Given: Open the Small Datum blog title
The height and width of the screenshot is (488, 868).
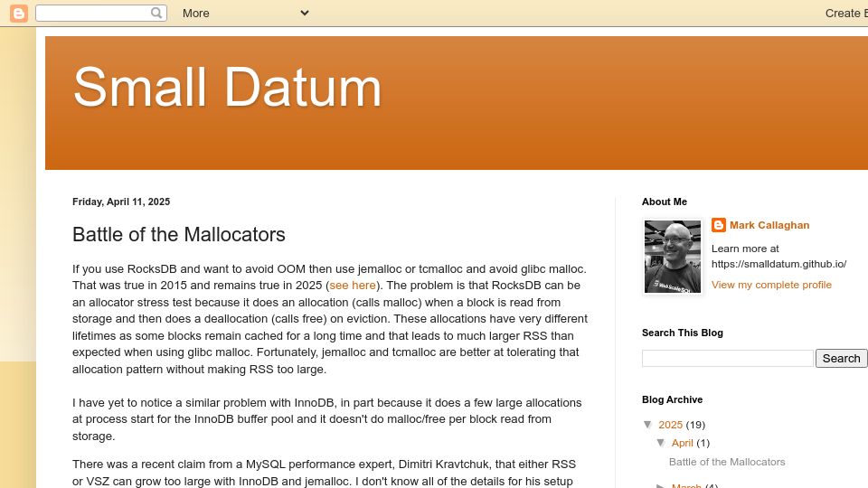Looking at the screenshot, I should (227, 87).
